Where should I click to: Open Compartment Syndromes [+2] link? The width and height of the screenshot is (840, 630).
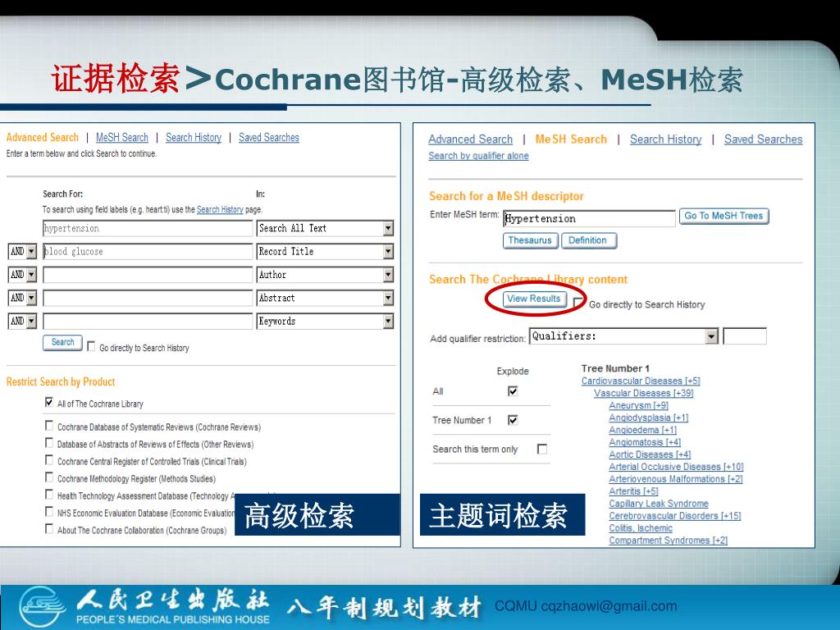668,541
